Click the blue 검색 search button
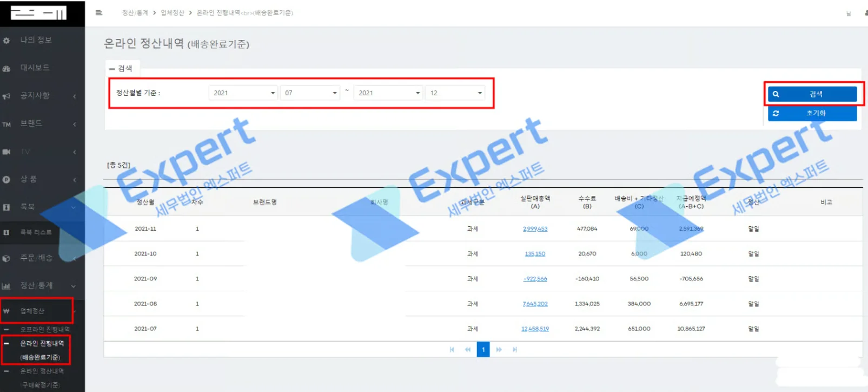Screen dimensions: 868x392 point(812,94)
